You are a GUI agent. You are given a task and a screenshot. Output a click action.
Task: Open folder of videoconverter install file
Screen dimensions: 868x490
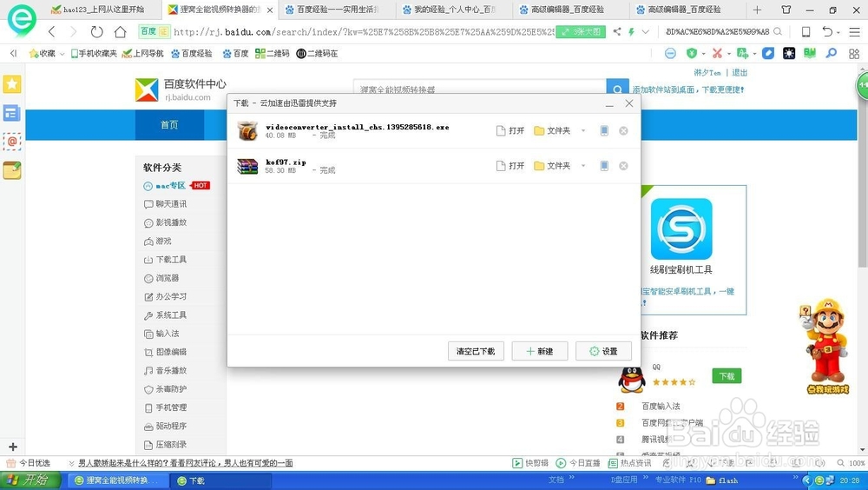(x=552, y=131)
